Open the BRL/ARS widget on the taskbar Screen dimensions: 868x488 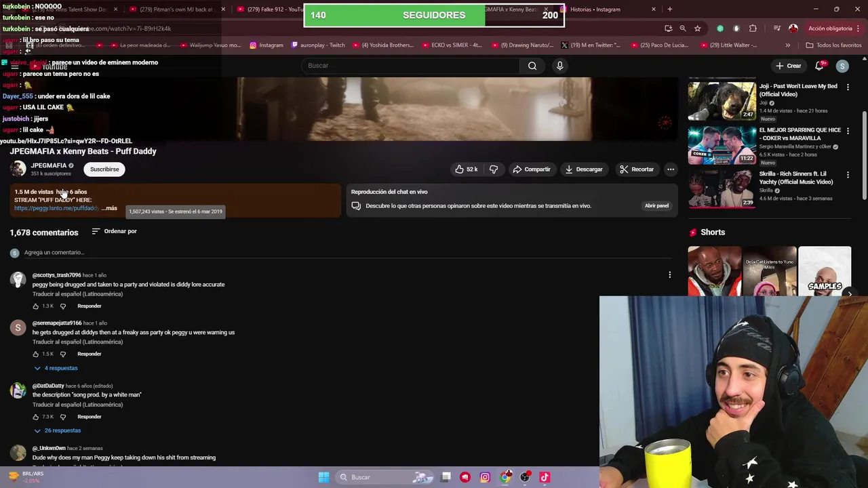coord(26,476)
